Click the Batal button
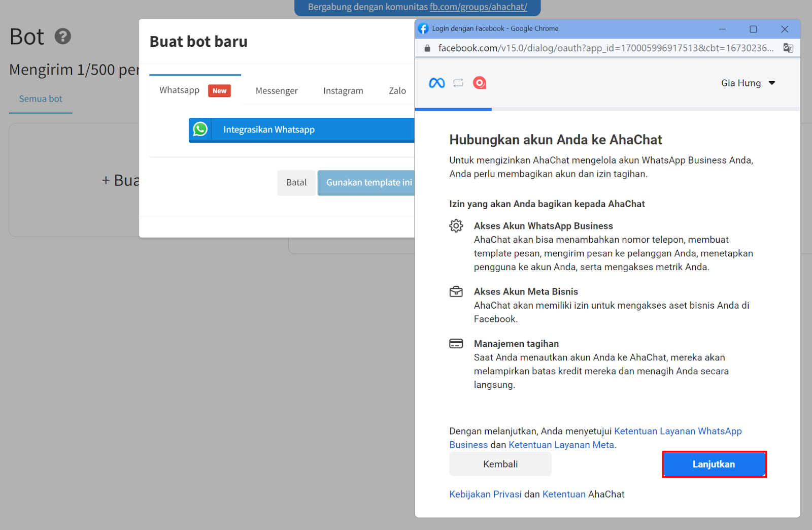 click(x=296, y=182)
